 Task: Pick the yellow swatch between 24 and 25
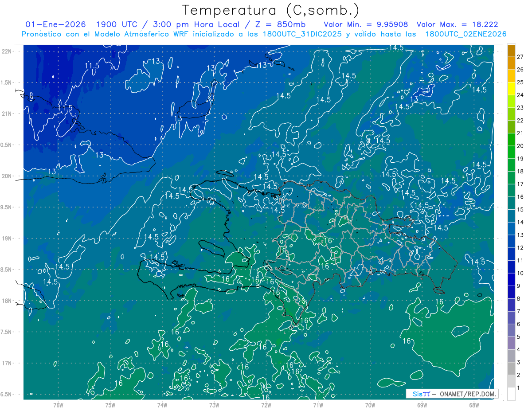pos(511,89)
